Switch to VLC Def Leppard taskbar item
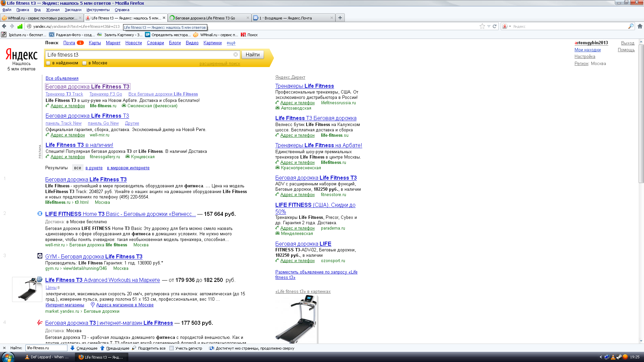This screenshot has width=644, height=362. (47, 357)
